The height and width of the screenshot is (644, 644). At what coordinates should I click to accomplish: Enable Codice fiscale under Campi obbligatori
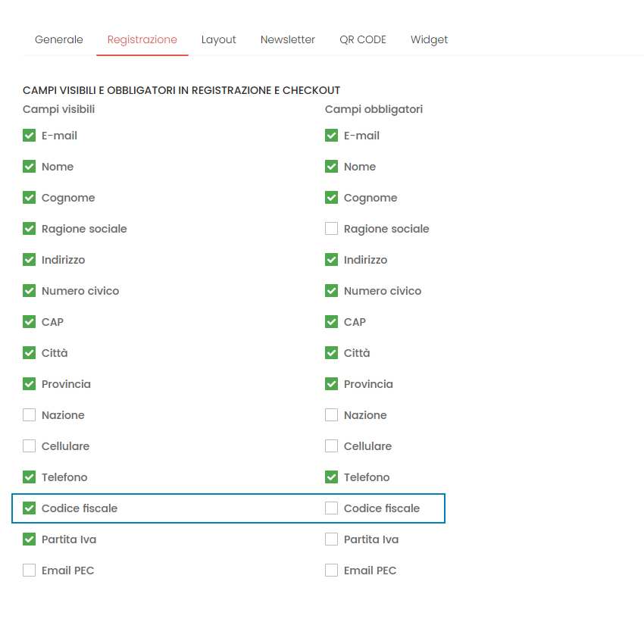pyautogui.click(x=331, y=508)
